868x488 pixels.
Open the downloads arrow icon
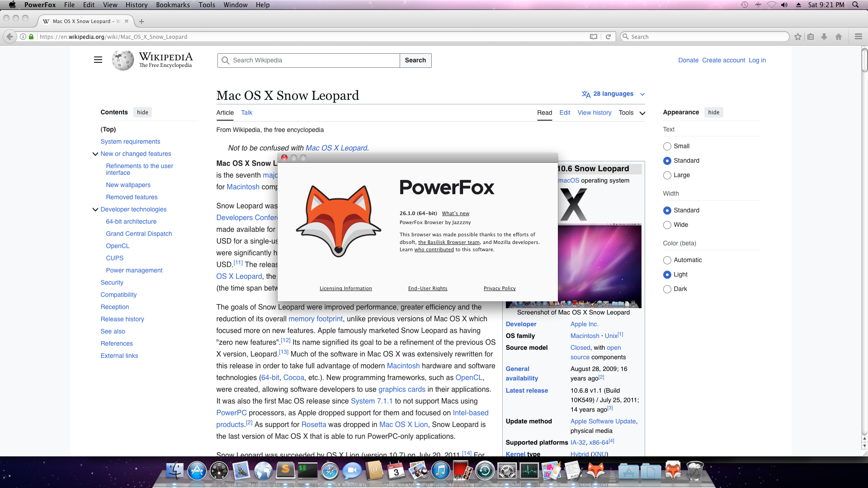(x=824, y=37)
